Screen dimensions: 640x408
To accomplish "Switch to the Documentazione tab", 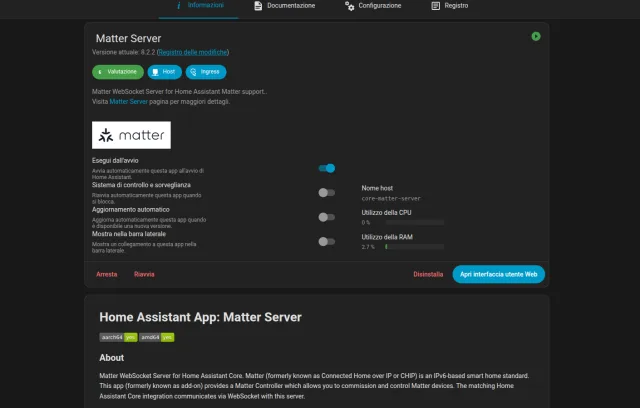I will click(x=284, y=6).
